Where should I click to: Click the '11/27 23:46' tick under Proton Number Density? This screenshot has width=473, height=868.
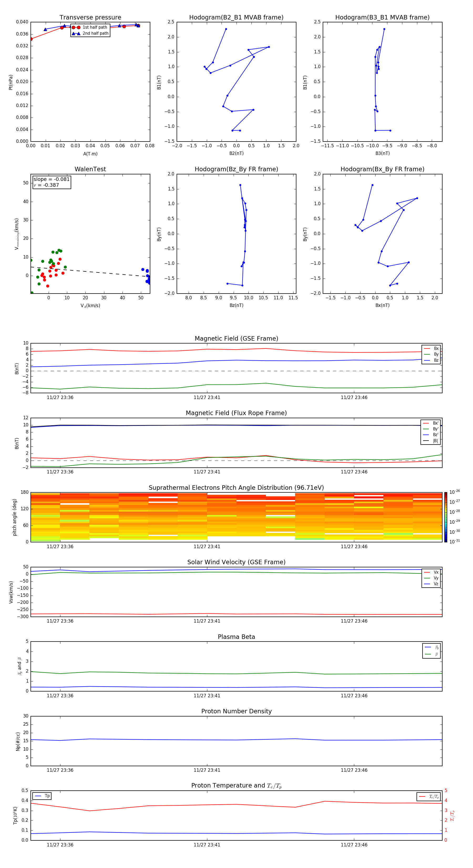click(x=354, y=771)
